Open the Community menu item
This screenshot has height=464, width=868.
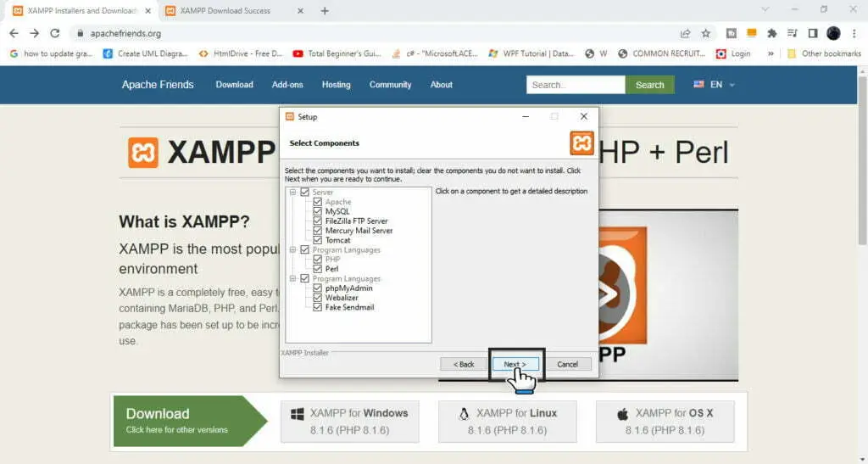(390, 85)
